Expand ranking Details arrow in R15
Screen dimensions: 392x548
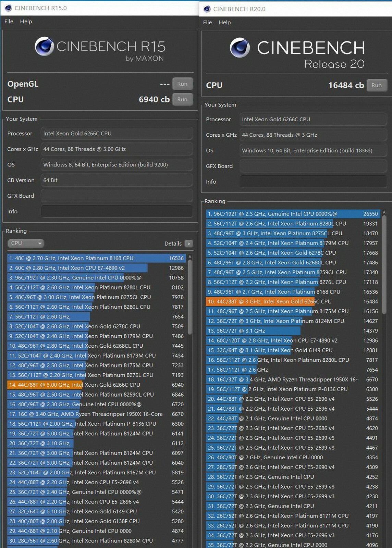pyautogui.click(x=189, y=244)
